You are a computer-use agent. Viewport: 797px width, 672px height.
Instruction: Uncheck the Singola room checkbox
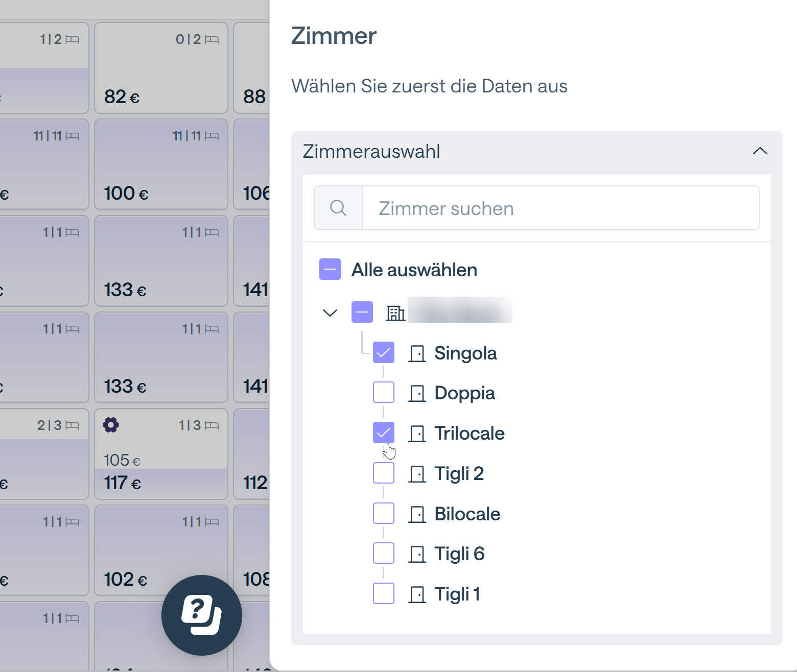[x=384, y=352]
